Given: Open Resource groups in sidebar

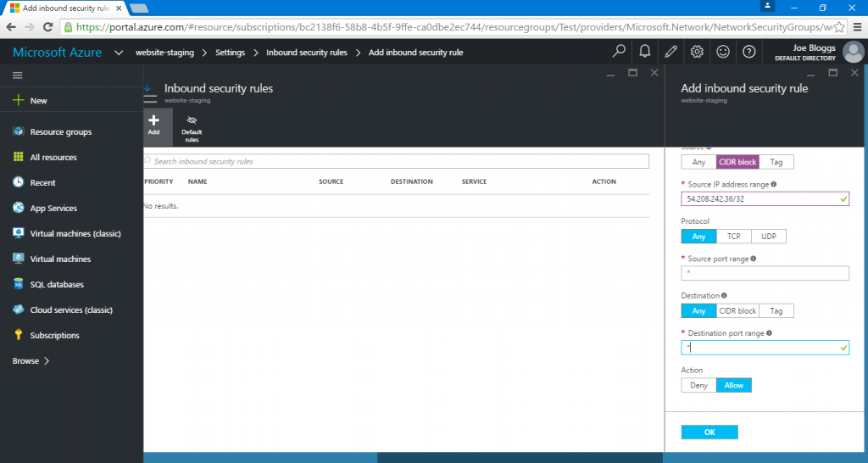Looking at the screenshot, I should 61,131.
